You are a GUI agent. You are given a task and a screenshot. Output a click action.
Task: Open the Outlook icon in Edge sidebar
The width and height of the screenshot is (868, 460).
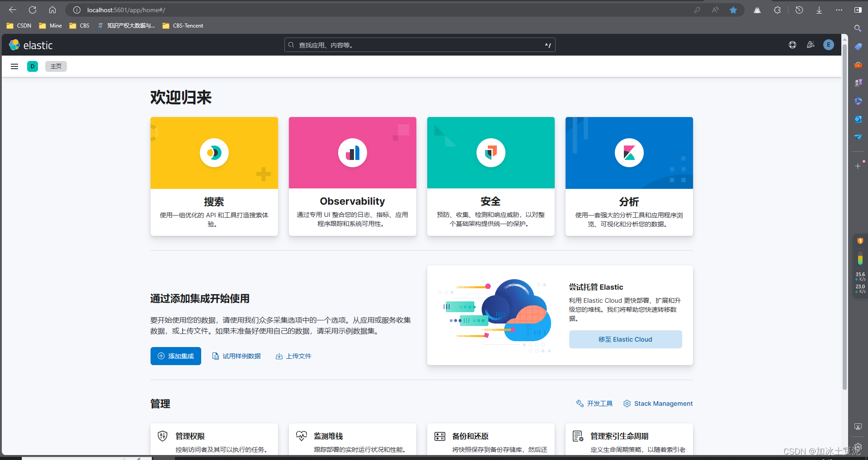[x=858, y=119]
